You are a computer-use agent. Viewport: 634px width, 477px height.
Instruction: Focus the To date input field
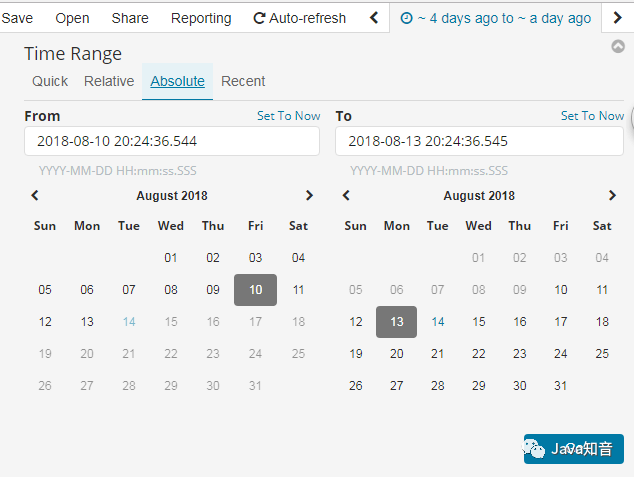(x=479, y=141)
